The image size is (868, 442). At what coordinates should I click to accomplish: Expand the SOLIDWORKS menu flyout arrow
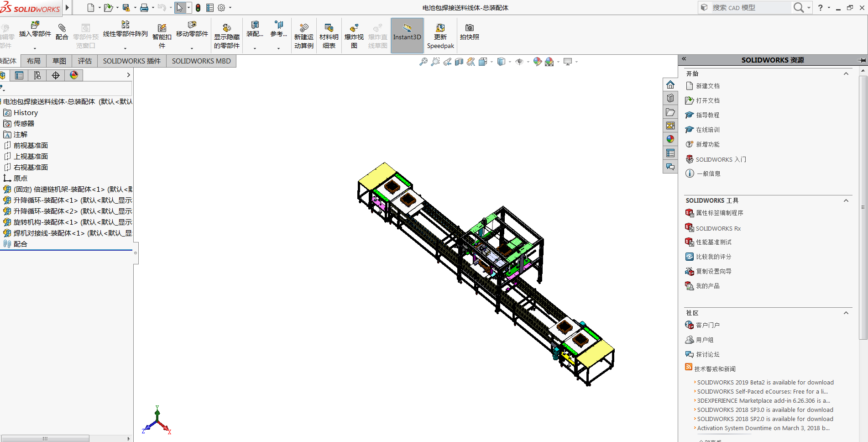[67, 8]
